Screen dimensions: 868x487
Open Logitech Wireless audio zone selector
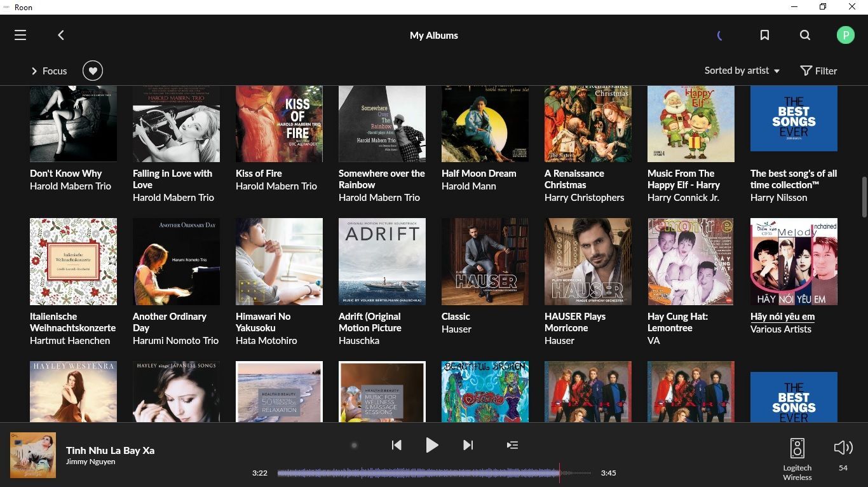point(797,459)
